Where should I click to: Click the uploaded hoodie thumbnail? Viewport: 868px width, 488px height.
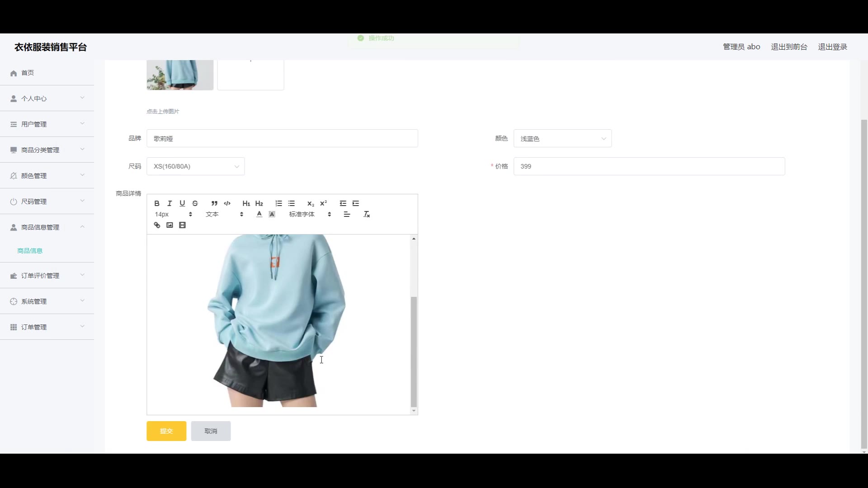point(180,75)
